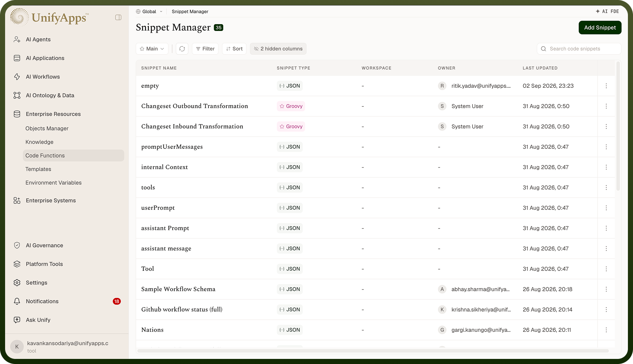
Task: Open the AI Agents sidebar icon
Action: [x=17, y=39]
